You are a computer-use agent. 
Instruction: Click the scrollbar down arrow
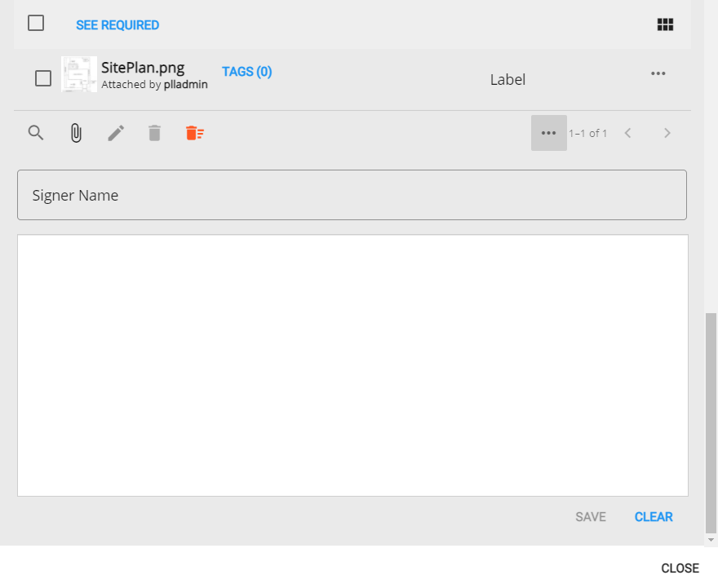711,540
